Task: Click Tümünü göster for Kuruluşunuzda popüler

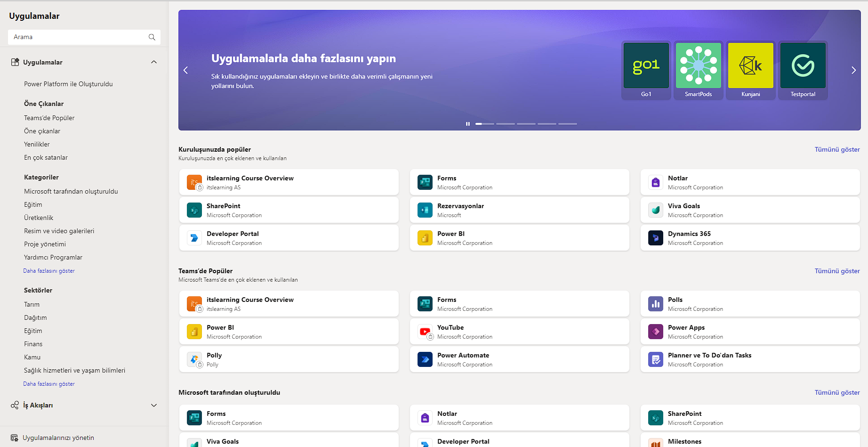Action: pos(837,149)
